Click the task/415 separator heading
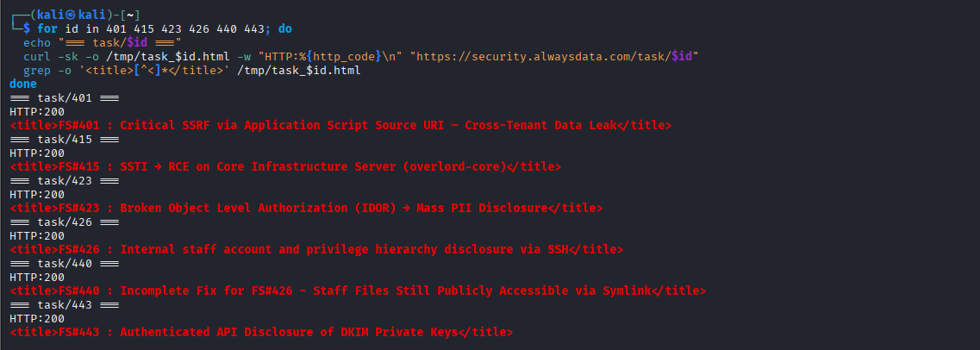This screenshot has height=350, width=980. [x=65, y=140]
